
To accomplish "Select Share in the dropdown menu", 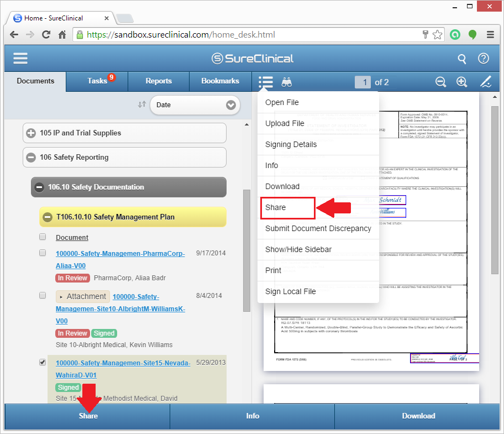I will [x=318, y=208].
